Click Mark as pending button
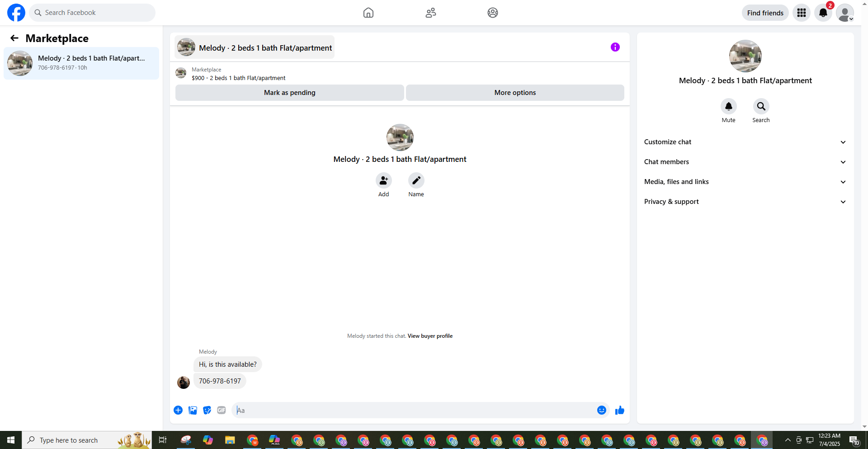This screenshot has width=868, height=449. coord(289,93)
